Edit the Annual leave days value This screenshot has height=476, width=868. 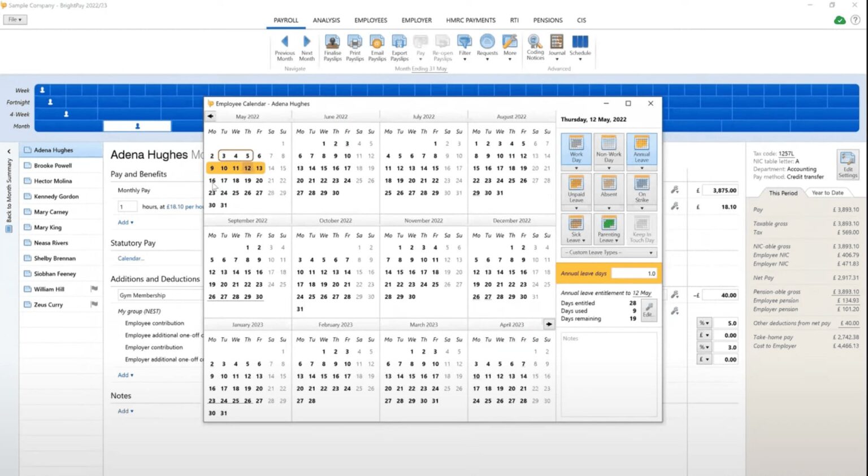tap(634, 273)
